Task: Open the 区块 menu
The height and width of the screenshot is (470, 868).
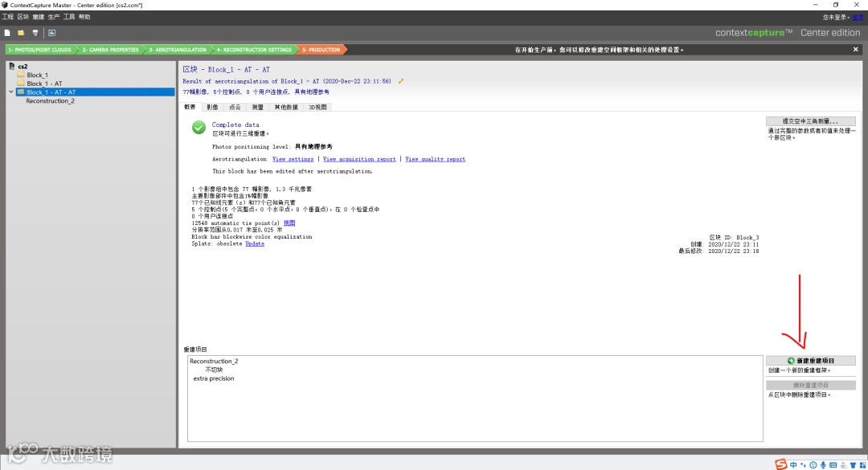Action: point(23,17)
